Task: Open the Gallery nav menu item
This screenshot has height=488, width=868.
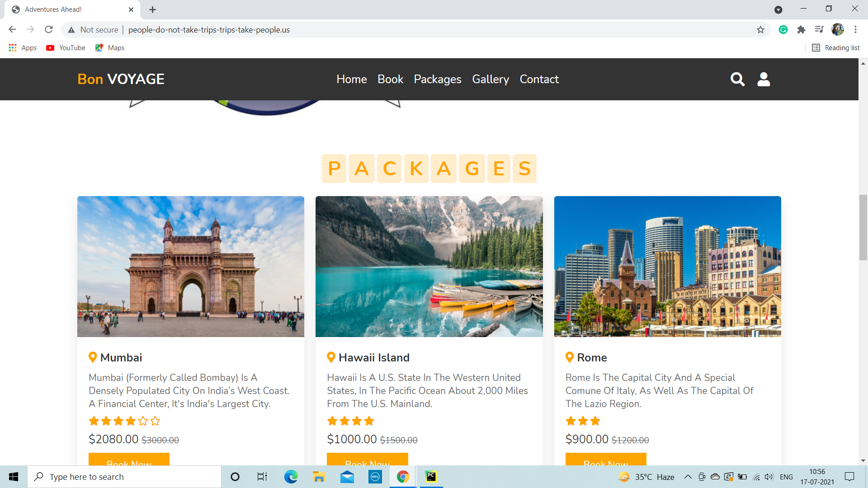Action: pos(490,79)
